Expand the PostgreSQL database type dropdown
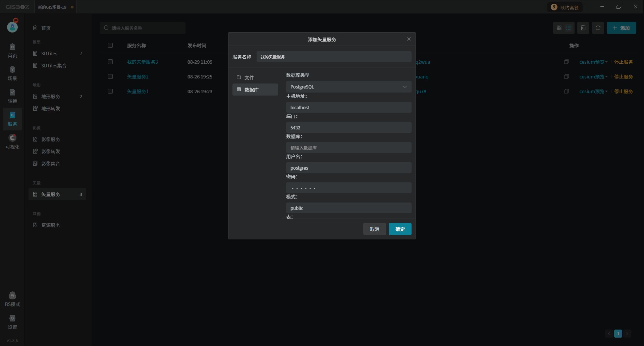Screen dimensions: 644x346 click(348, 87)
